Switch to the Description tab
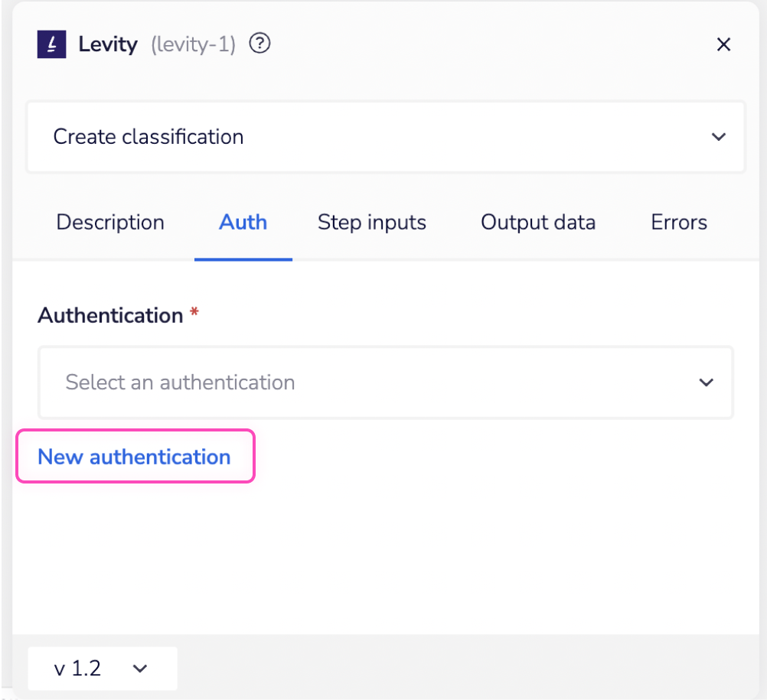The width and height of the screenshot is (767, 700). click(109, 223)
